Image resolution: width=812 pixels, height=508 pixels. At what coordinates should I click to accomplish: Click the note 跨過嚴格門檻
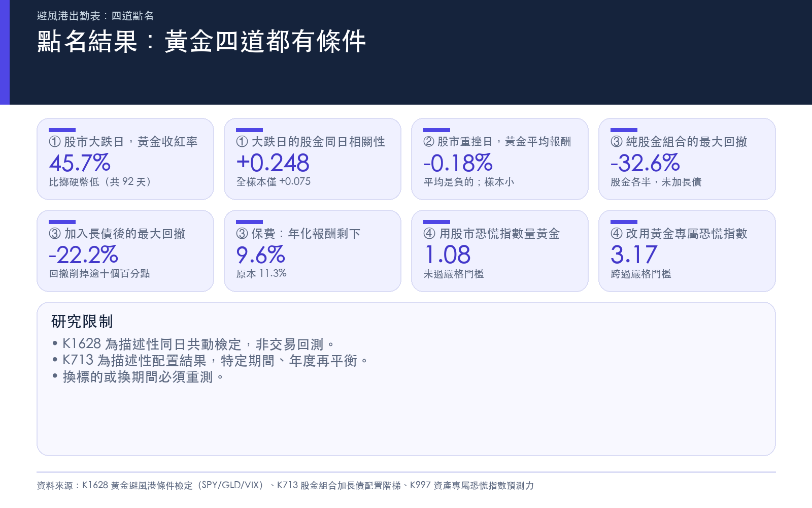(641, 274)
